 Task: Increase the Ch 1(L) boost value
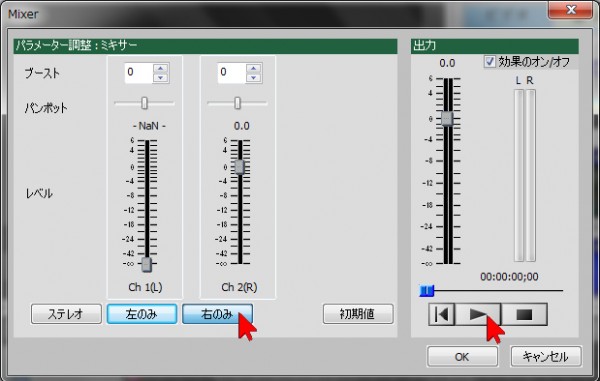pyautogui.click(x=161, y=68)
